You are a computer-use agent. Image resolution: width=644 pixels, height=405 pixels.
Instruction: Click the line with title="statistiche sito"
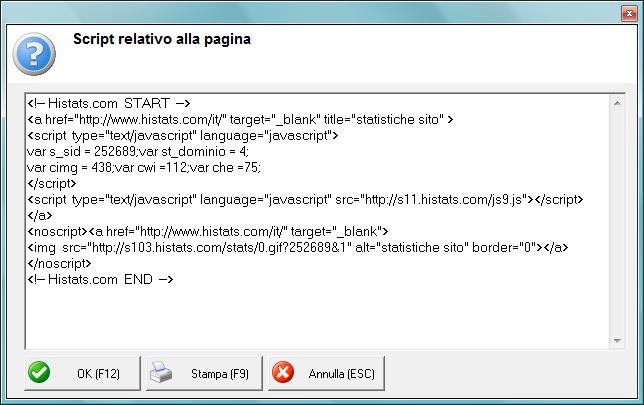(x=240, y=120)
